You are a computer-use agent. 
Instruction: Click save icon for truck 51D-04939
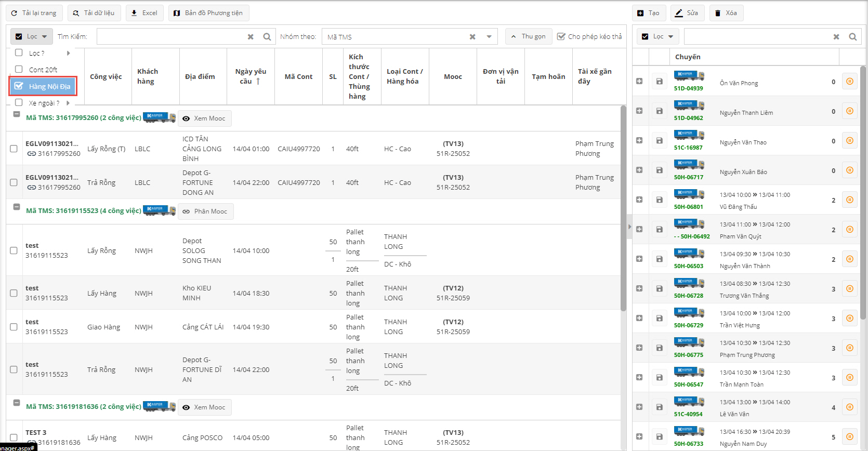pos(659,82)
